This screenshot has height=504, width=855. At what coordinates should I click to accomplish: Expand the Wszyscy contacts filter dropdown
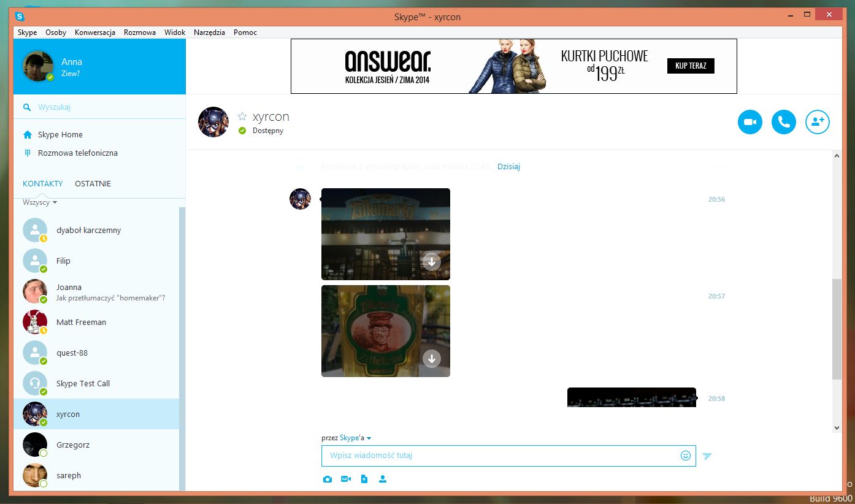[38, 202]
